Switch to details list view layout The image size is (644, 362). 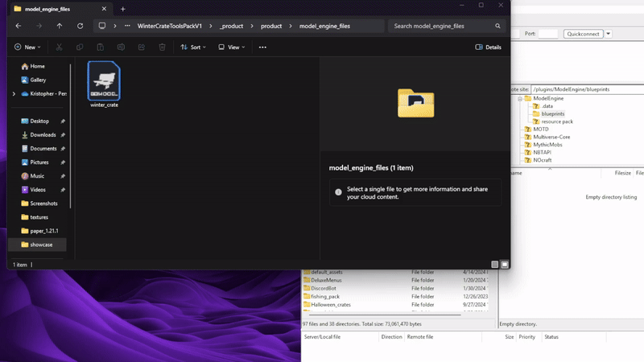[494, 264]
